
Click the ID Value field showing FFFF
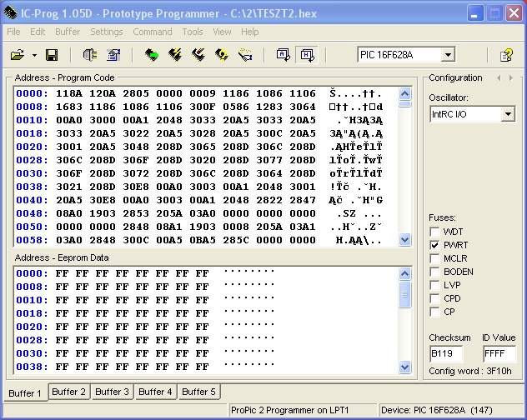[499, 354]
